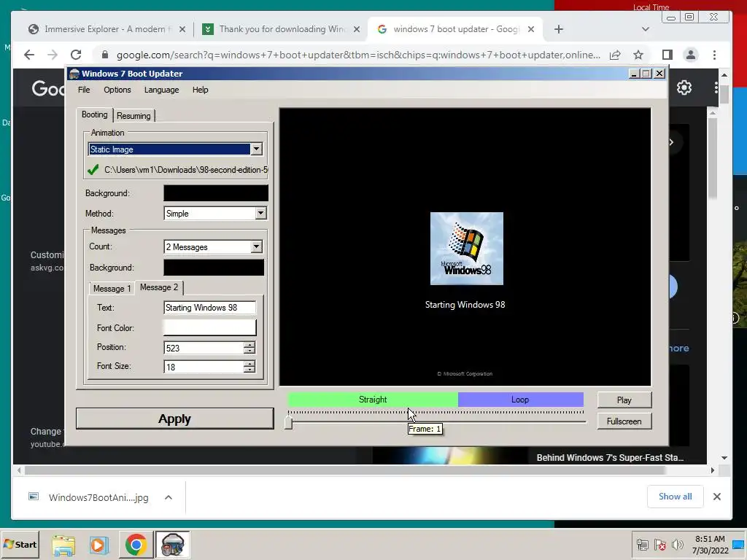The width and height of the screenshot is (747, 560).
Task: Open the File menu in Boot Updater
Action: click(x=84, y=90)
